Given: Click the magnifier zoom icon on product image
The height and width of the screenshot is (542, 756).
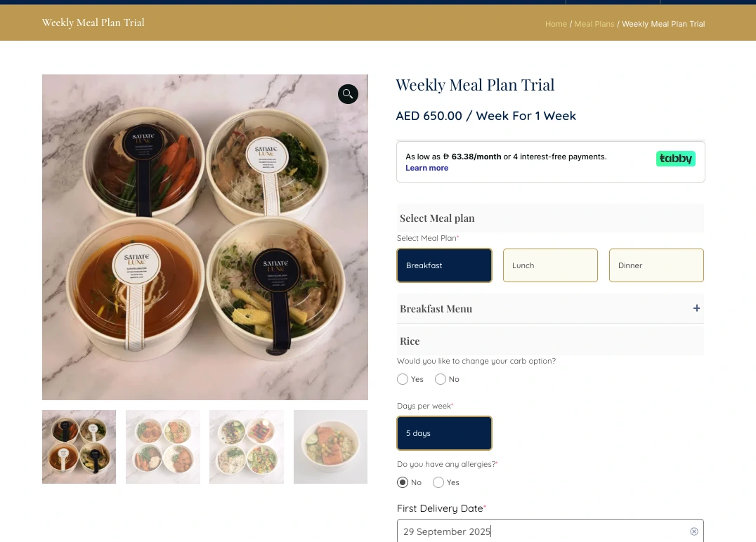Looking at the screenshot, I should pyautogui.click(x=348, y=94).
